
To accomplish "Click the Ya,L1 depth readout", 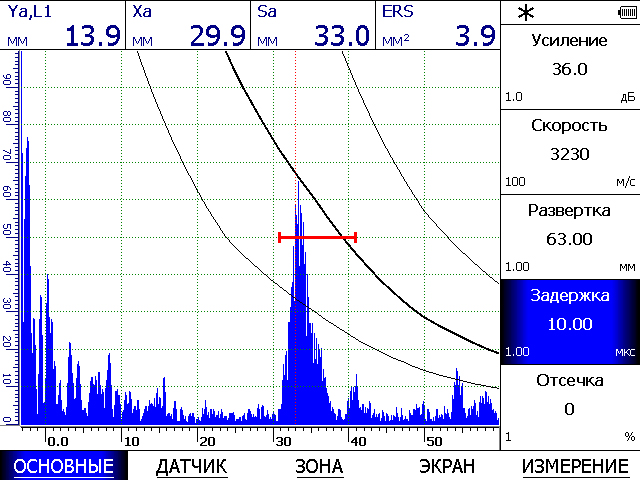I will click(63, 25).
